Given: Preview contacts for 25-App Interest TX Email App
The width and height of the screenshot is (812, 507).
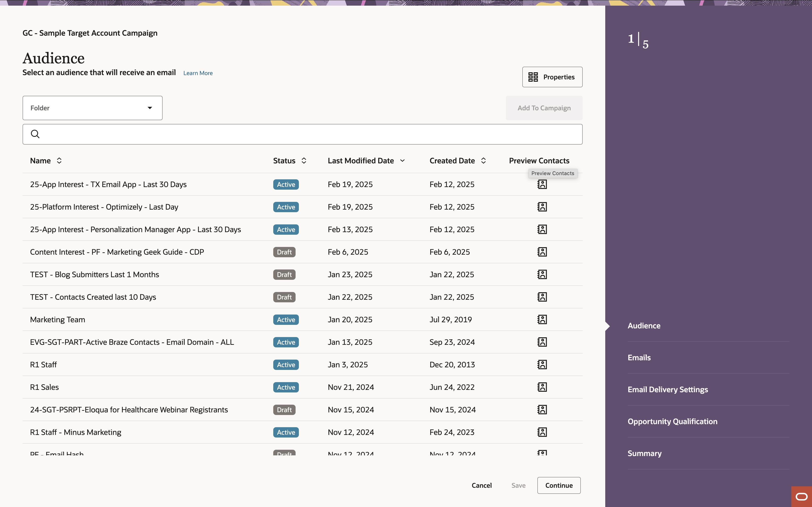Looking at the screenshot, I should [542, 184].
